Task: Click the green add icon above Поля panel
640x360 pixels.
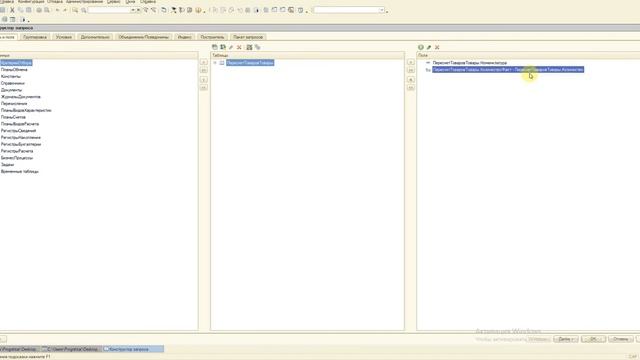Action: [421, 47]
